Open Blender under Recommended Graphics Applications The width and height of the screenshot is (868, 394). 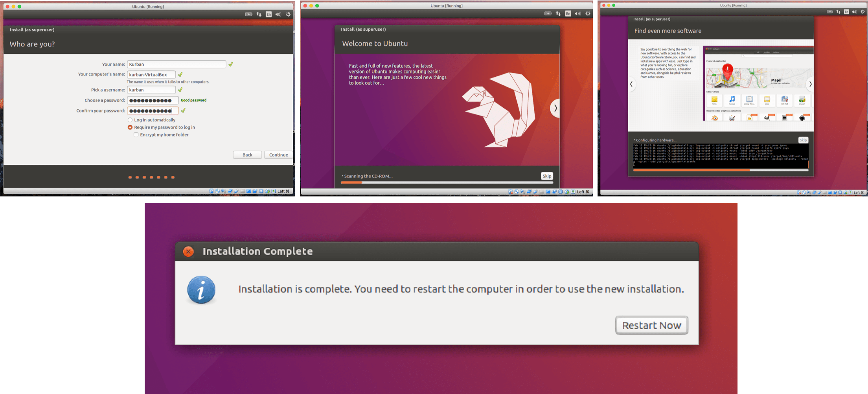[x=715, y=118]
